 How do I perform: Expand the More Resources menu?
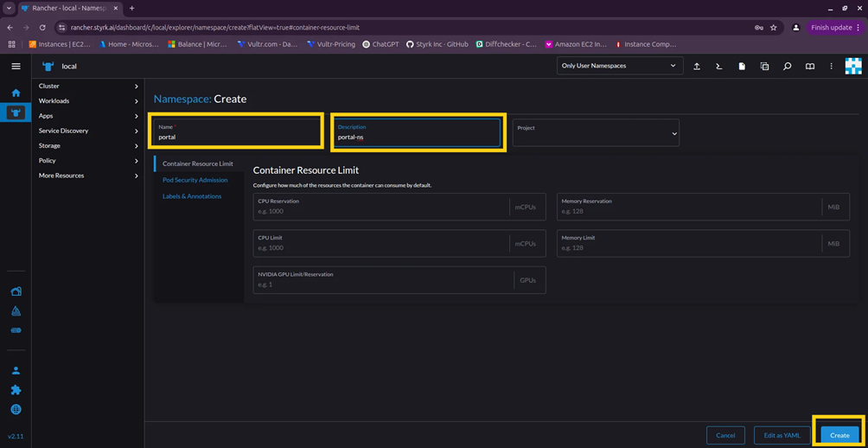(88, 176)
